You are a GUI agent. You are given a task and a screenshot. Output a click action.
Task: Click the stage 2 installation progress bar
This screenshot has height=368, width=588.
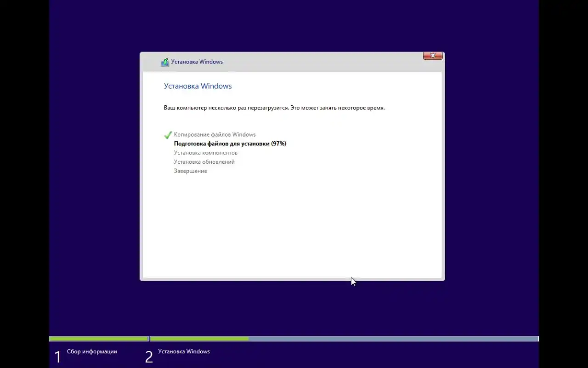[344, 339]
